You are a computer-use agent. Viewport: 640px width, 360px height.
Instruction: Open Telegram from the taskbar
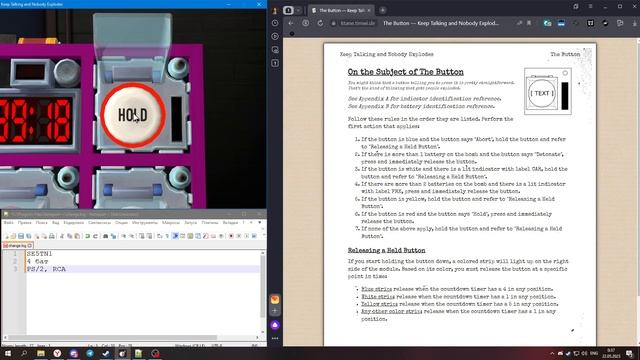(x=90, y=353)
